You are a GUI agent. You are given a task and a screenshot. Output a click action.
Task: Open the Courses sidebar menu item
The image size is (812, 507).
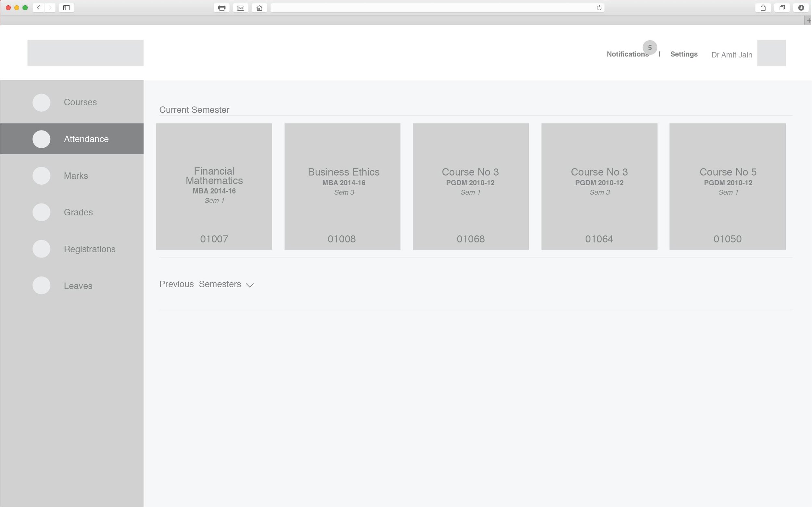tap(80, 102)
